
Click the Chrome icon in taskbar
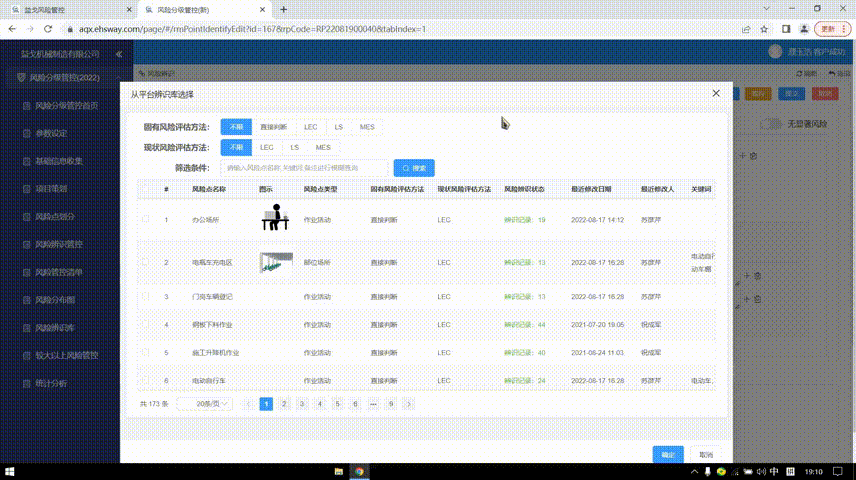coord(359,471)
